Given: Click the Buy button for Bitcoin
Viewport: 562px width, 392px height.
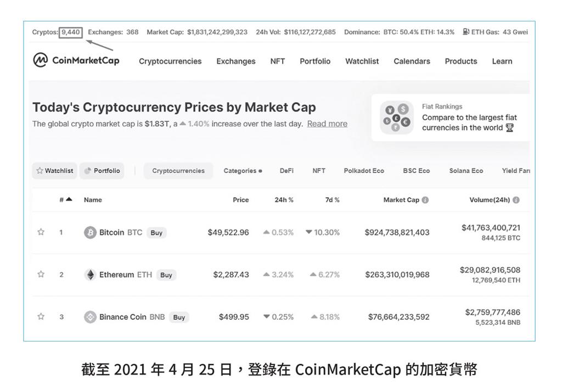Looking at the screenshot, I should point(156,233).
